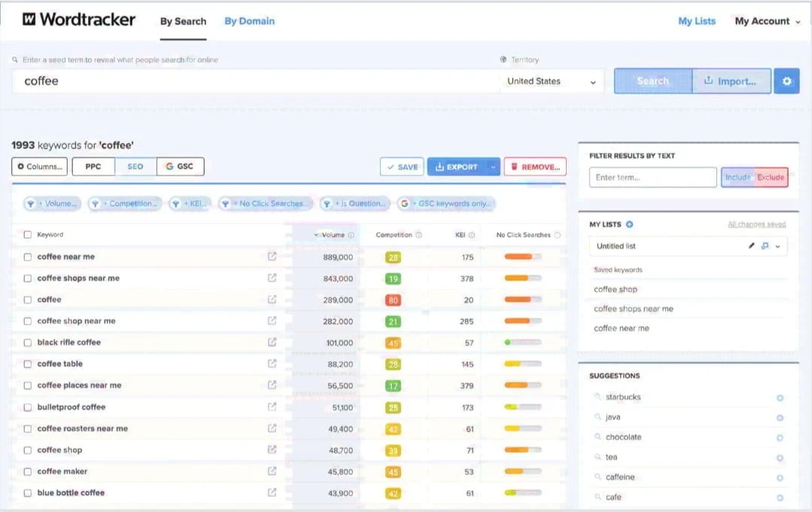Open the Untitled list chevron menu
The height and width of the screenshot is (512, 812).
[777, 245]
